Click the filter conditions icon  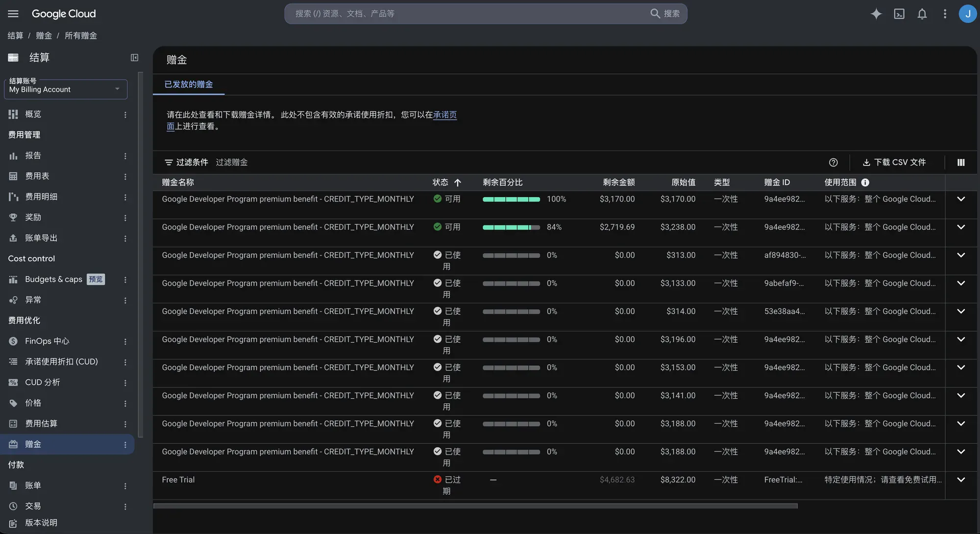coord(169,162)
